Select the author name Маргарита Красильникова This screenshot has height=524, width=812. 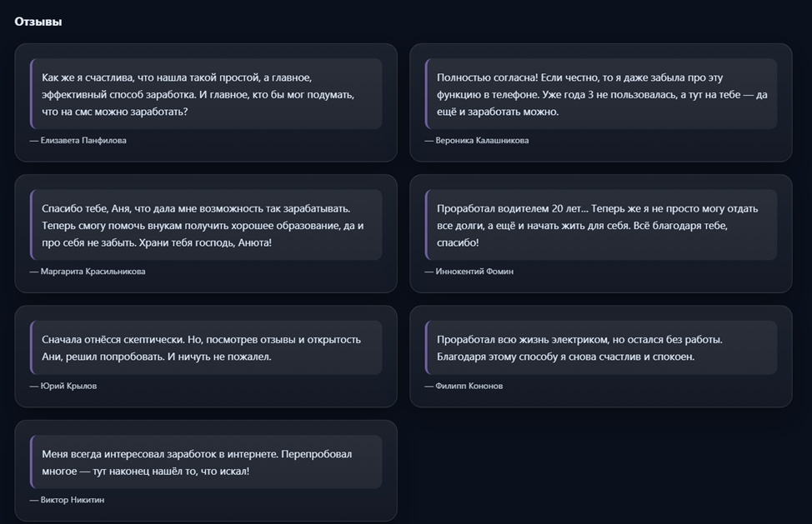(x=93, y=272)
